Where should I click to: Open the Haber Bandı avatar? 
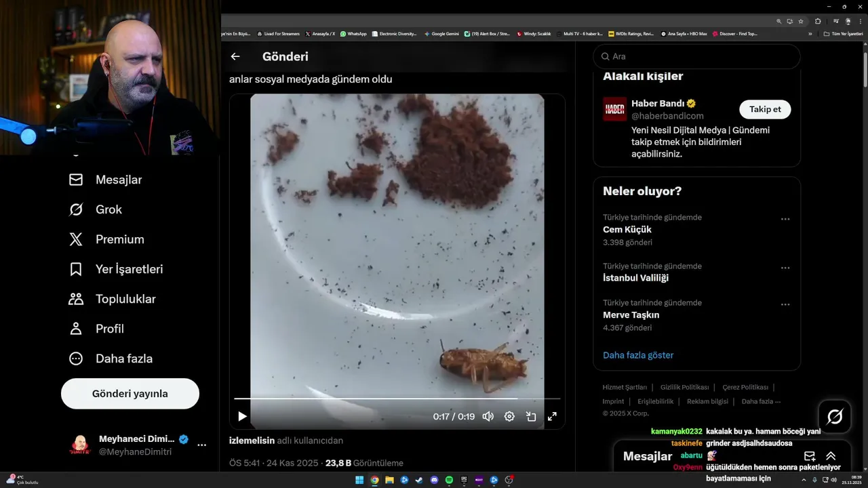click(x=614, y=109)
